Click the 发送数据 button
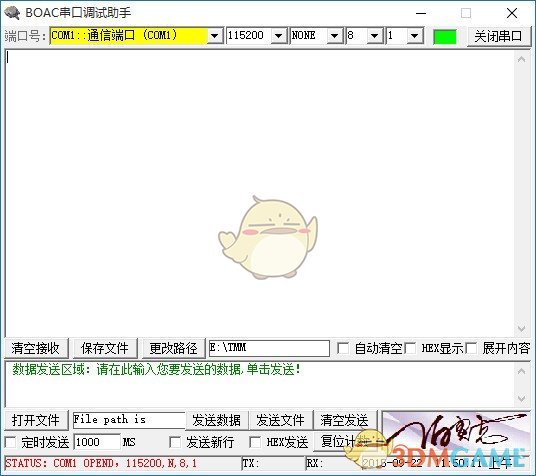 (x=217, y=420)
